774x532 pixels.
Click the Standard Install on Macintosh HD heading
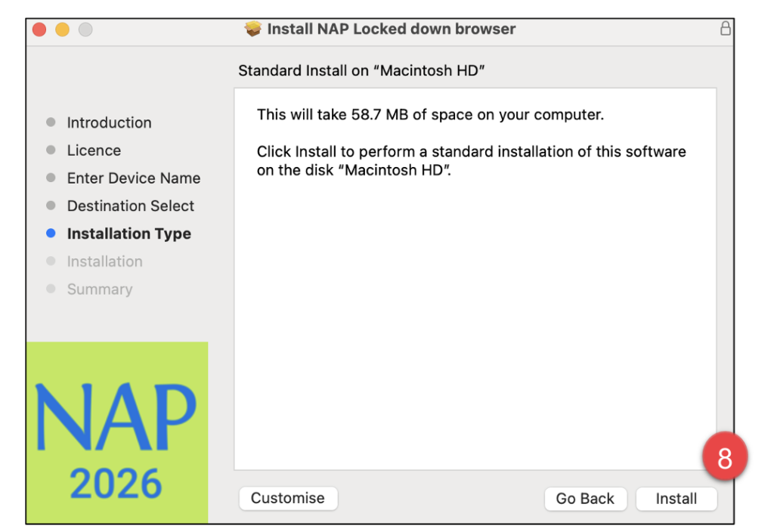click(x=361, y=71)
